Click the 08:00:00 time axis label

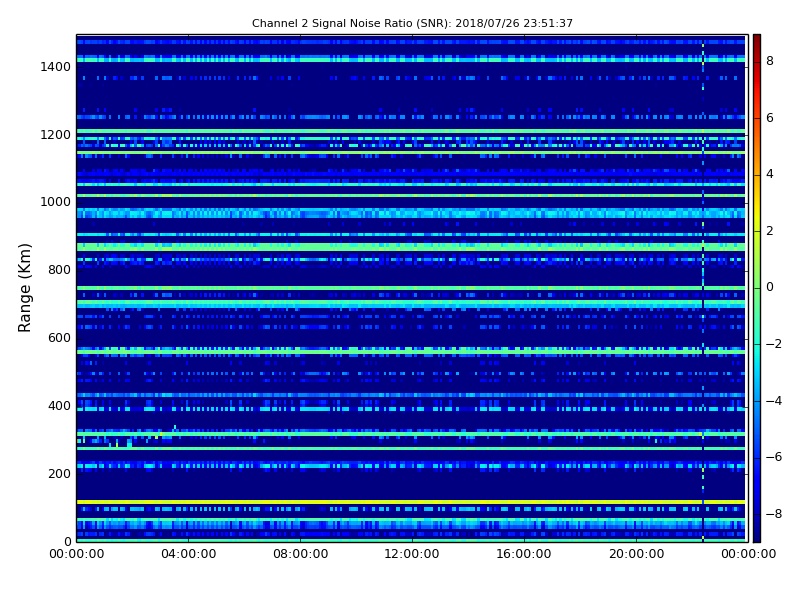point(301,554)
